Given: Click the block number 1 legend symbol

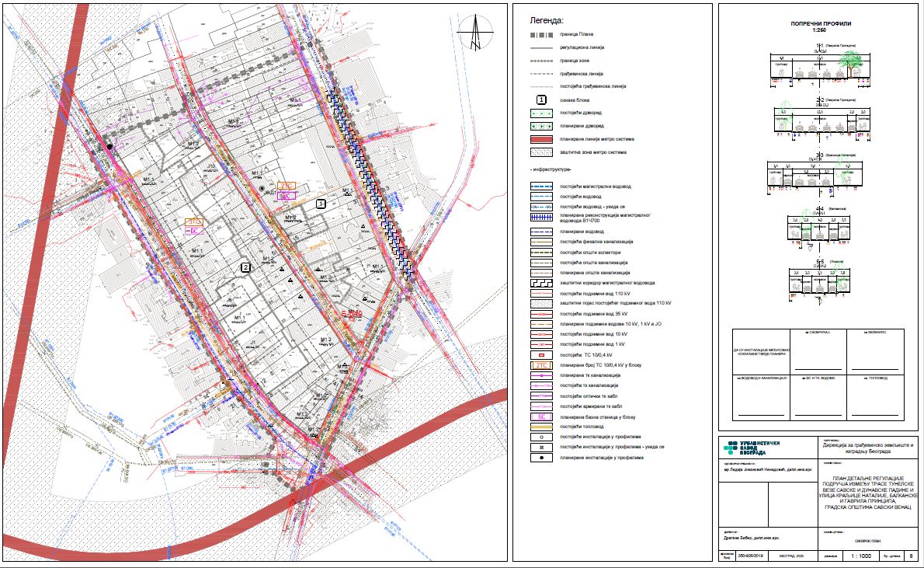Looking at the screenshot, I should 542,100.
